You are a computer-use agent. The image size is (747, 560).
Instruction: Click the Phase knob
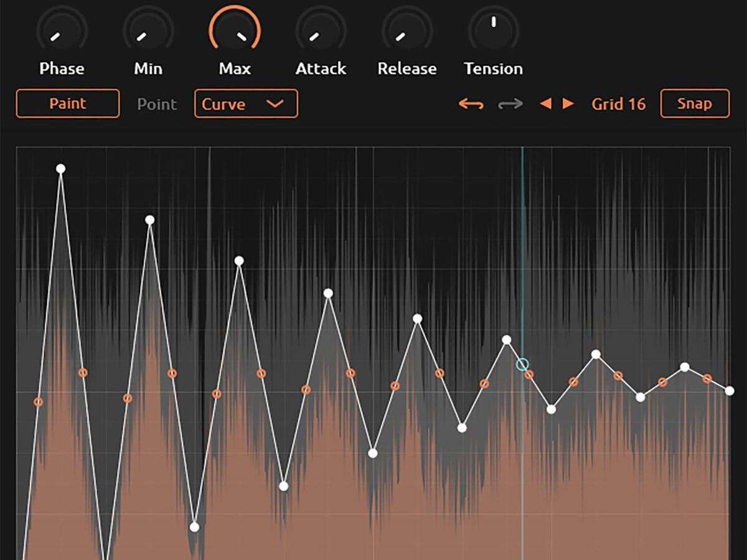click(62, 30)
